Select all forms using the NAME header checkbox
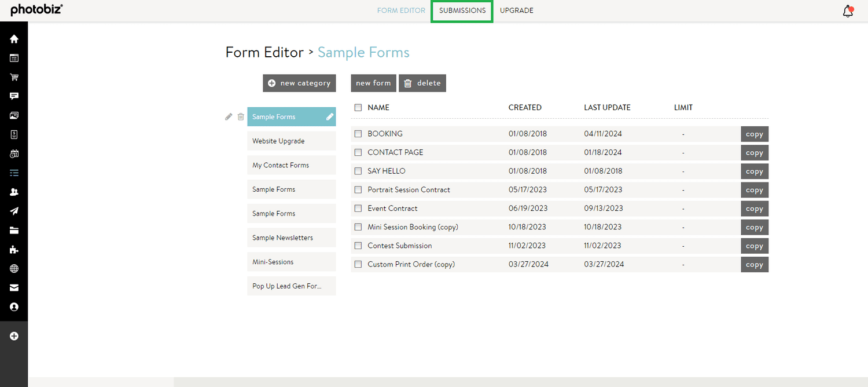 click(358, 107)
